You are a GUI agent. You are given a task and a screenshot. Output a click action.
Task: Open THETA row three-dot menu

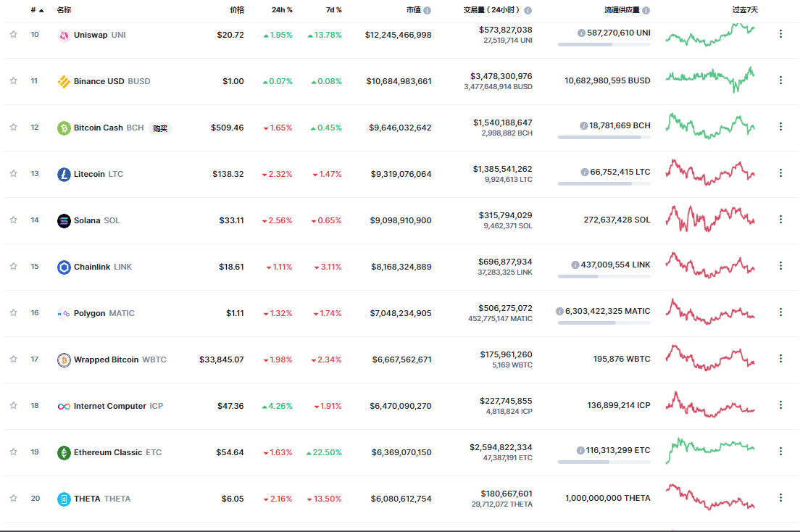coord(780,497)
